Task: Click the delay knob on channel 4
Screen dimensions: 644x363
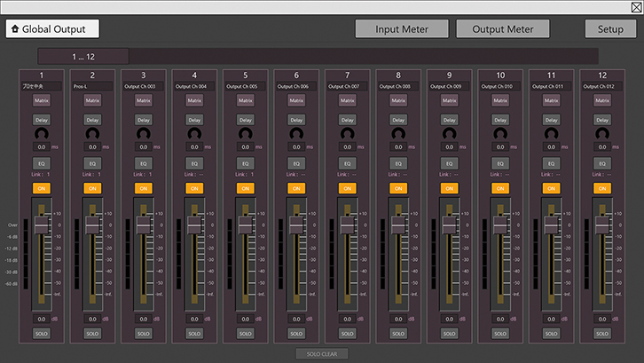Action: tap(194, 134)
